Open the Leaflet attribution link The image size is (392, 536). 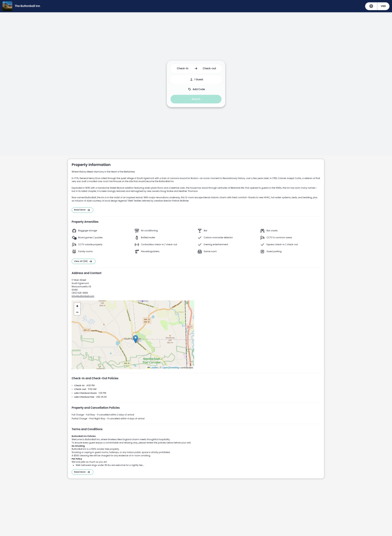(x=153, y=368)
